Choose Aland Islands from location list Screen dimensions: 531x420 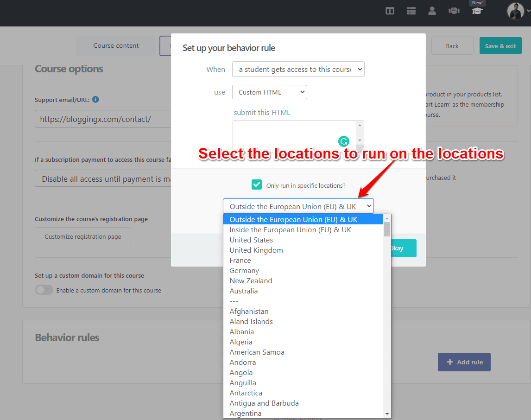[x=303, y=321]
